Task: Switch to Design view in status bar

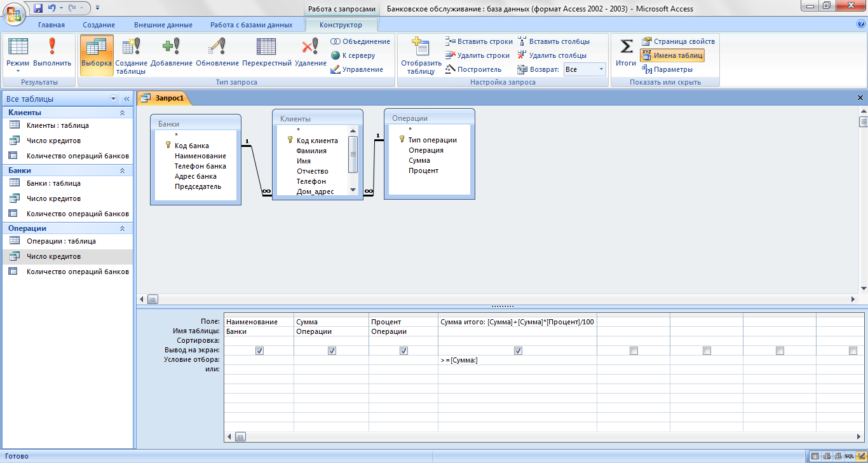Action: (860, 457)
